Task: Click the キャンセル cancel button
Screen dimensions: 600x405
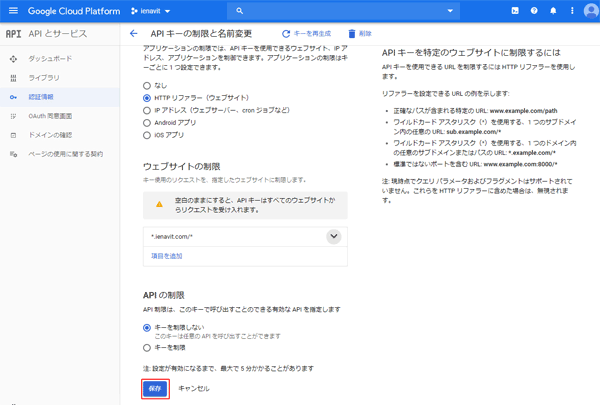Action: (194, 389)
